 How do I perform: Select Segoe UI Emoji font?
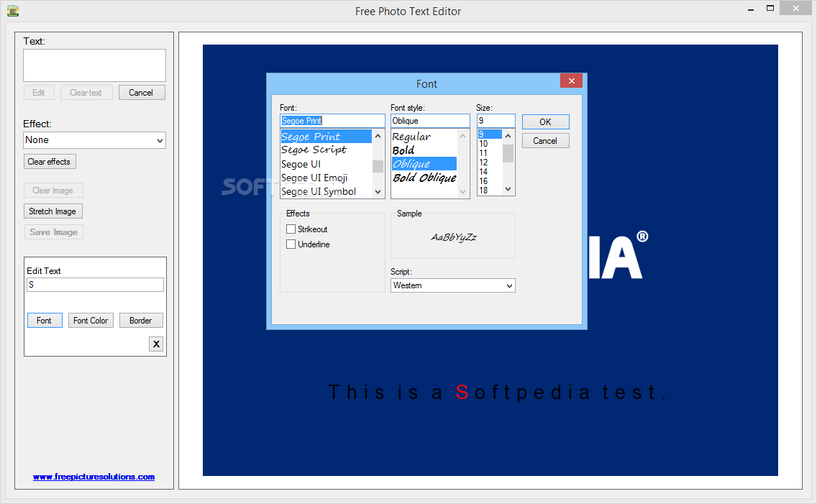click(327, 178)
